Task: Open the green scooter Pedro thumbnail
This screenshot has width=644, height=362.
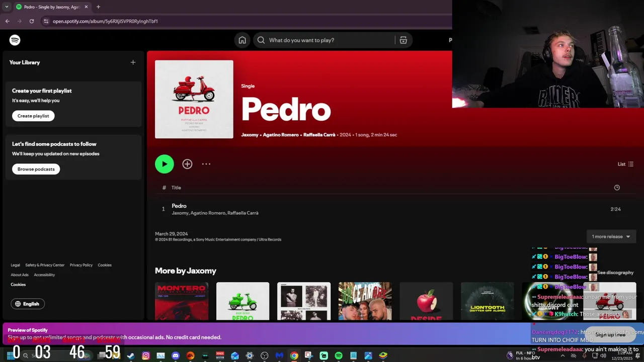Action: point(243,301)
